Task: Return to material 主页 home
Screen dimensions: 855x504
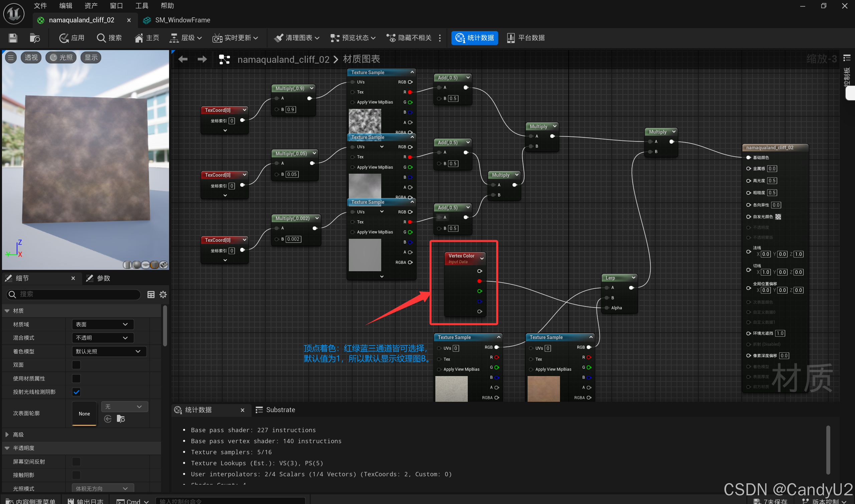Action: [146, 38]
